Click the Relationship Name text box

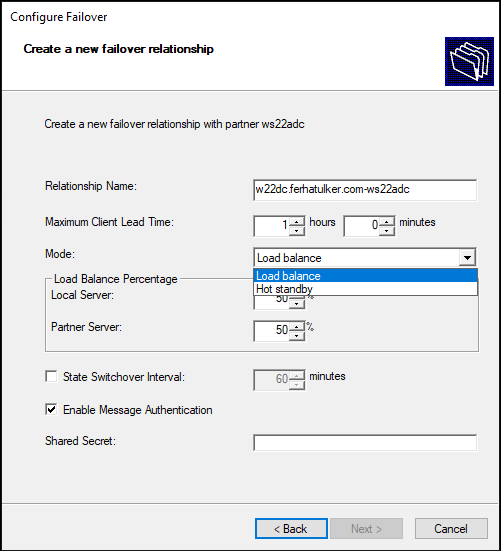pyautogui.click(x=365, y=190)
